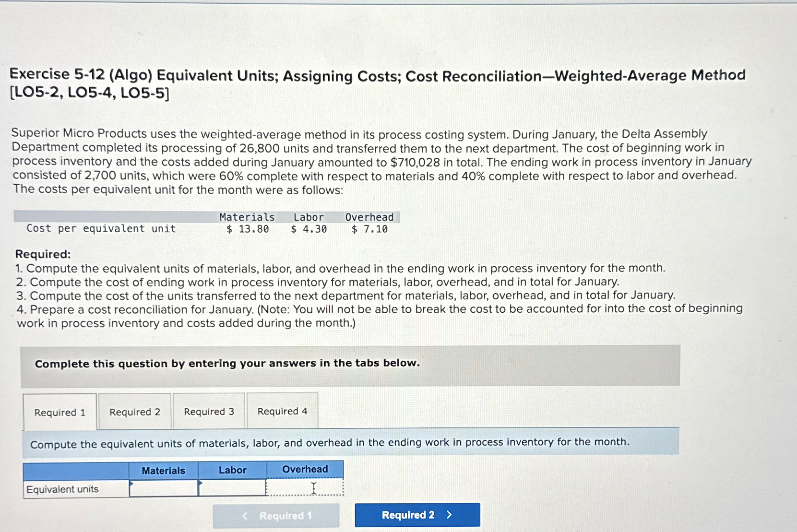Click the 'Complete this question by entering' instruction

click(227, 363)
